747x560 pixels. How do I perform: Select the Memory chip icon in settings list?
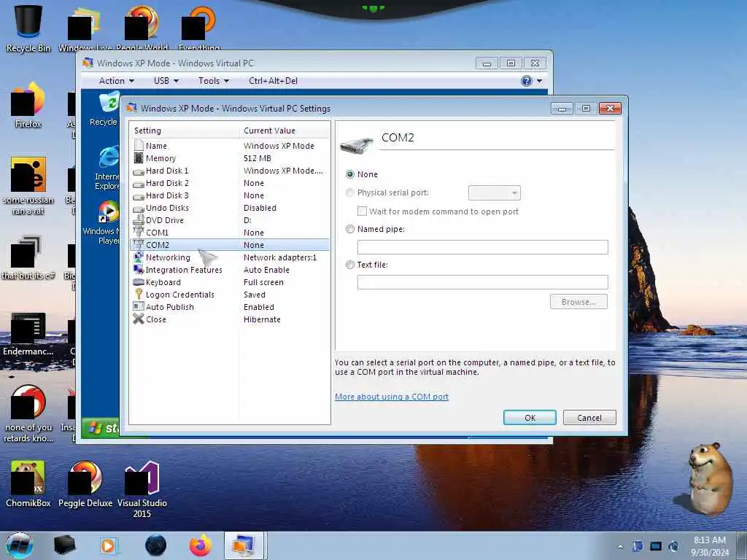pos(139,158)
